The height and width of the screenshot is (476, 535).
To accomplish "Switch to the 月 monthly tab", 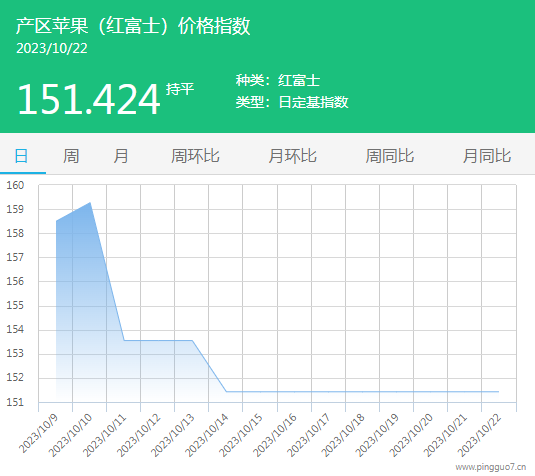I will [x=121, y=156].
